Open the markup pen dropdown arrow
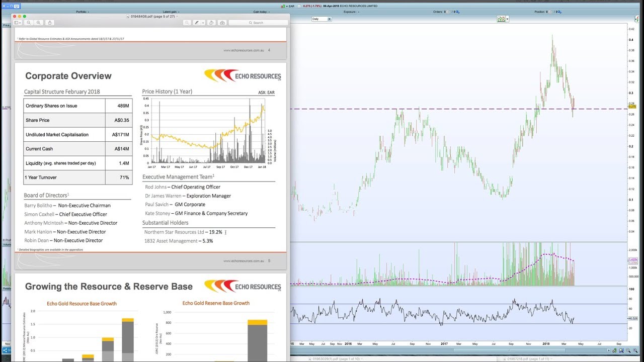Viewport: 644px width, 362px height. [203, 23]
